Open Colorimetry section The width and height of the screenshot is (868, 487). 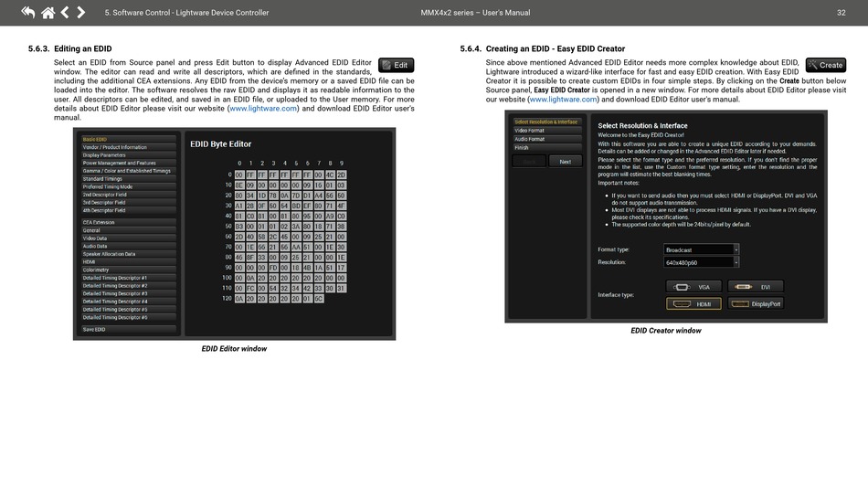[x=129, y=270]
